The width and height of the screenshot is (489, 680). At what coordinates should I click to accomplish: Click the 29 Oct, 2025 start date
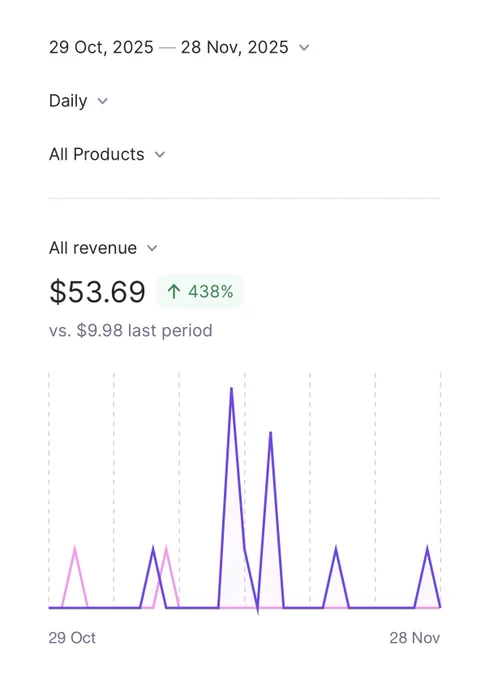[x=101, y=47]
